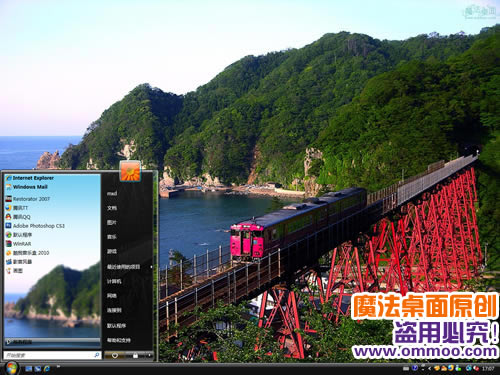This screenshot has height=375, width=500.
Task: Open Restorator 2007 program
Action: point(28,199)
